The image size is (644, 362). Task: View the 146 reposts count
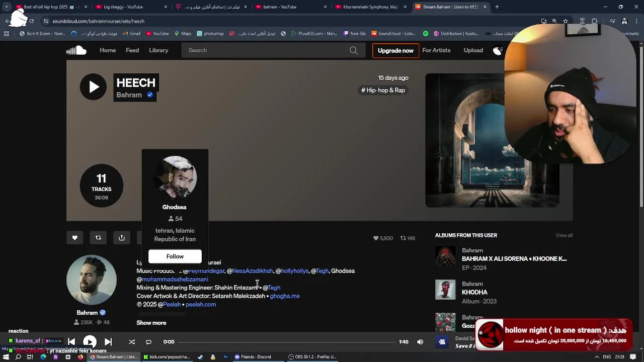click(408, 238)
